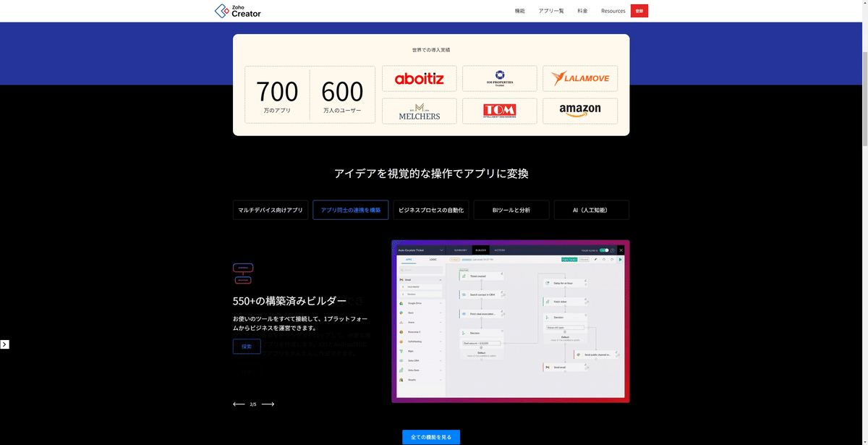Screen dimensions: 868x445
Task: Select the BIツールと分析 tab
Action: pos(511,210)
